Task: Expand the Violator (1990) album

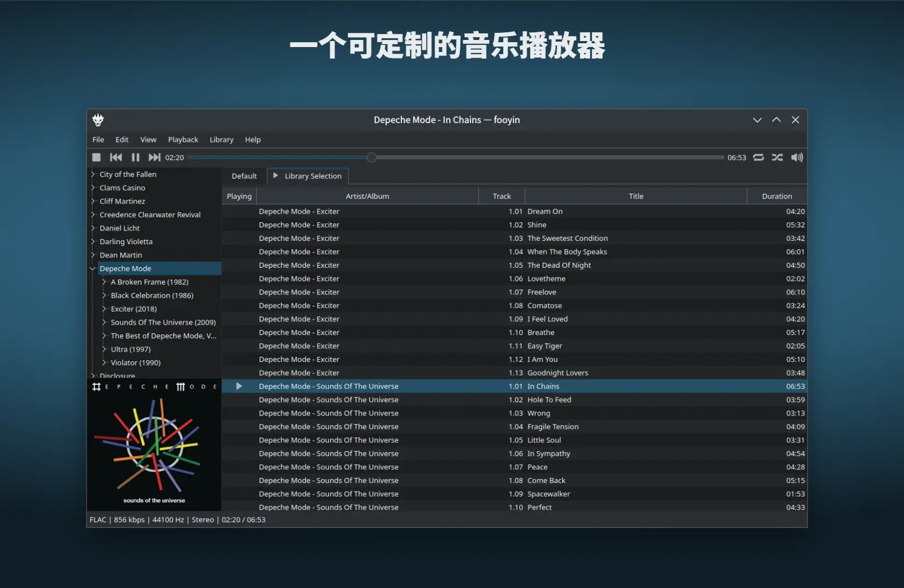Action: pyautogui.click(x=104, y=363)
